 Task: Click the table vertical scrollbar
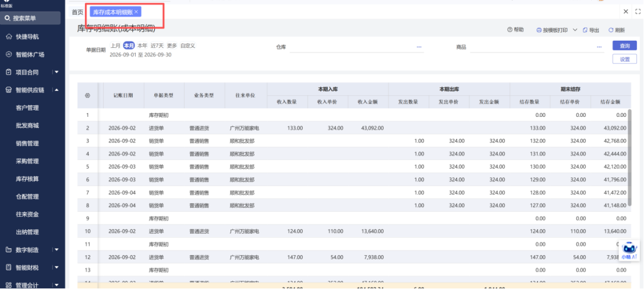coord(629,157)
